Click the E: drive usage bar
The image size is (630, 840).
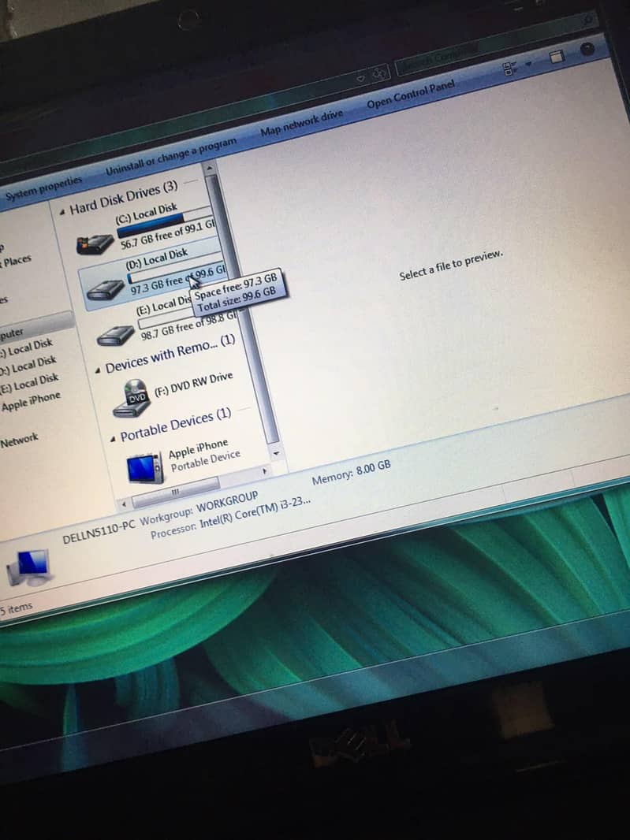coord(166,319)
